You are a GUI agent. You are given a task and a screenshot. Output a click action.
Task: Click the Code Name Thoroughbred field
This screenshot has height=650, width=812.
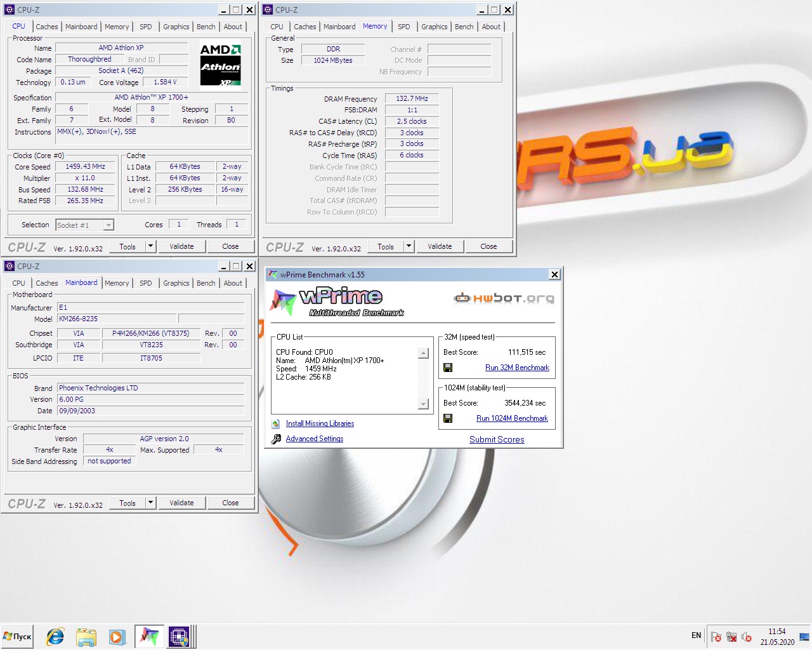click(x=89, y=59)
